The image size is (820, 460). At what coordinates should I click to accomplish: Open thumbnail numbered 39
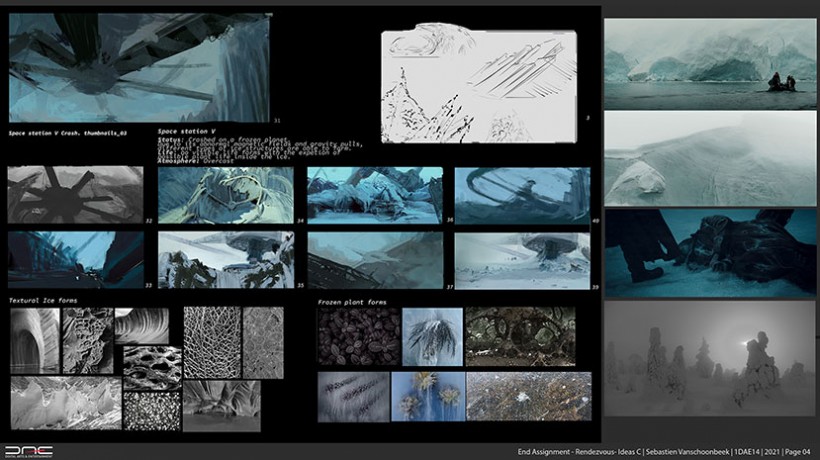(522, 261)
